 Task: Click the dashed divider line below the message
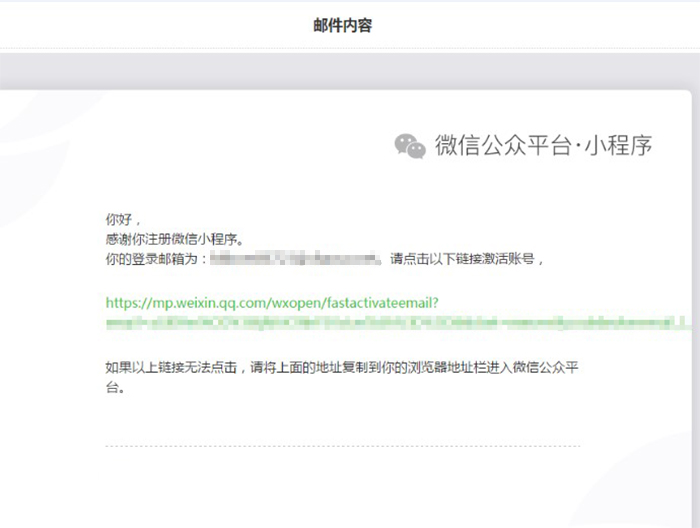(x=342, y=446)
